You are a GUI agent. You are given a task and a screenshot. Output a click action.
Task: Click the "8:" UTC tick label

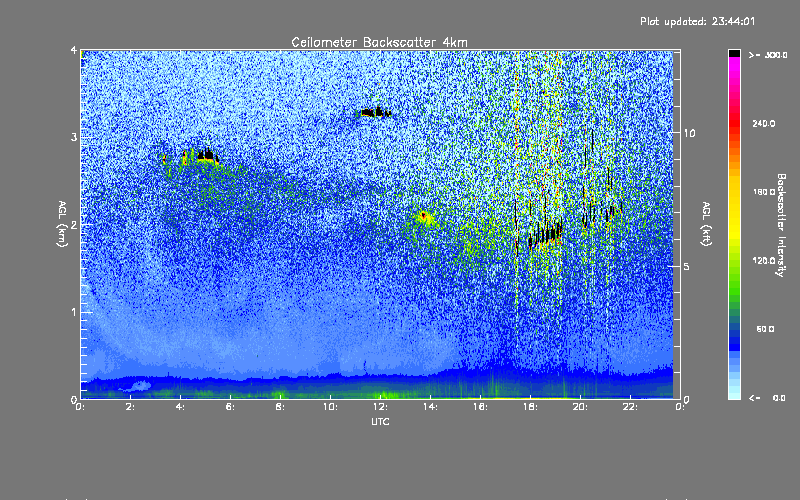280,407
